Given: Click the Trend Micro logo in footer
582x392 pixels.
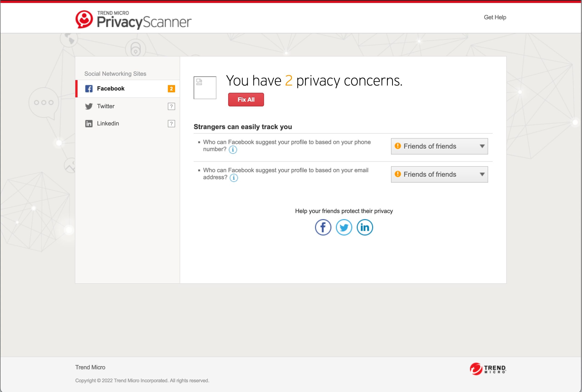Looking at the screenshot, I should pos(488,369).
